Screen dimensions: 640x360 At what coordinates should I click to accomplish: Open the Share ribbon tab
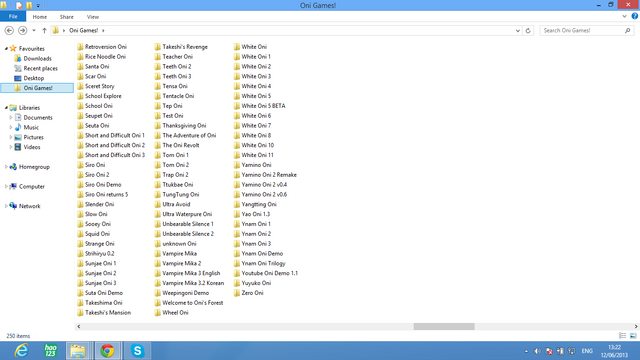coord(67,17)
